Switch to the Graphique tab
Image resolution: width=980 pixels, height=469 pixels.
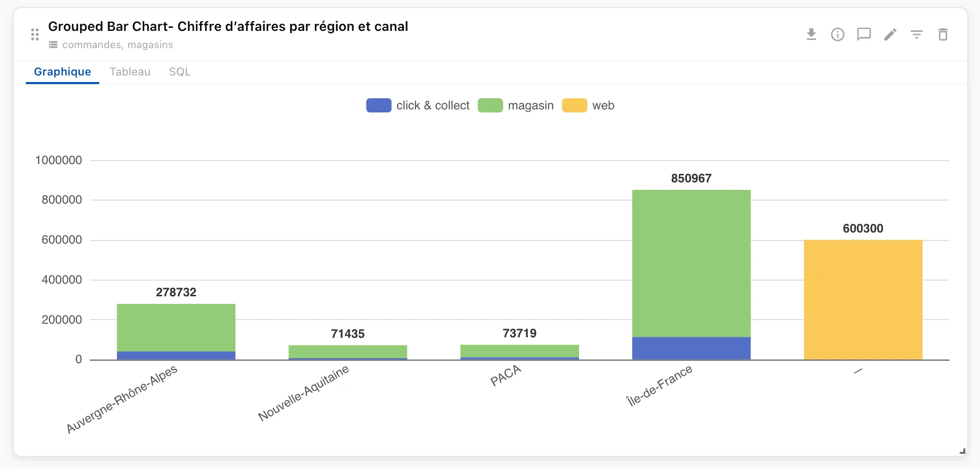click(62, 72)
